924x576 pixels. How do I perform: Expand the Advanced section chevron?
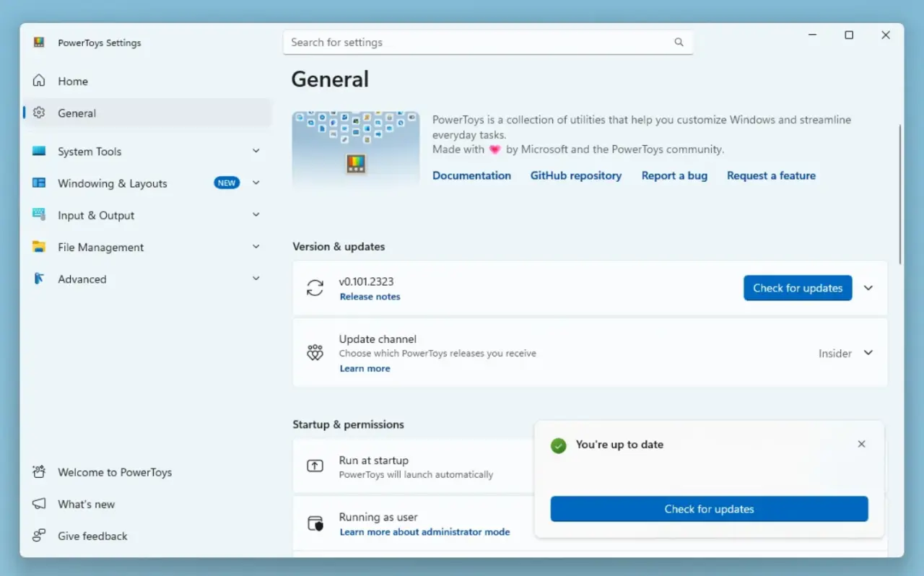(256, 278)
